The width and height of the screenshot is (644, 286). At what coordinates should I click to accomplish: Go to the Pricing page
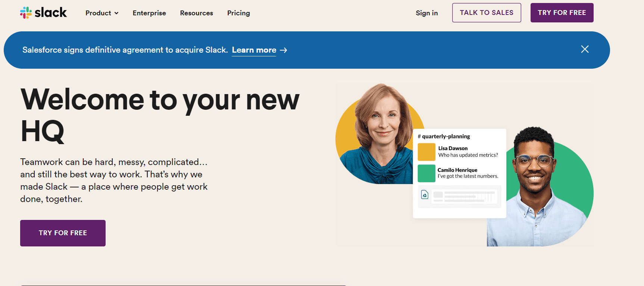[x=238, y=13]
